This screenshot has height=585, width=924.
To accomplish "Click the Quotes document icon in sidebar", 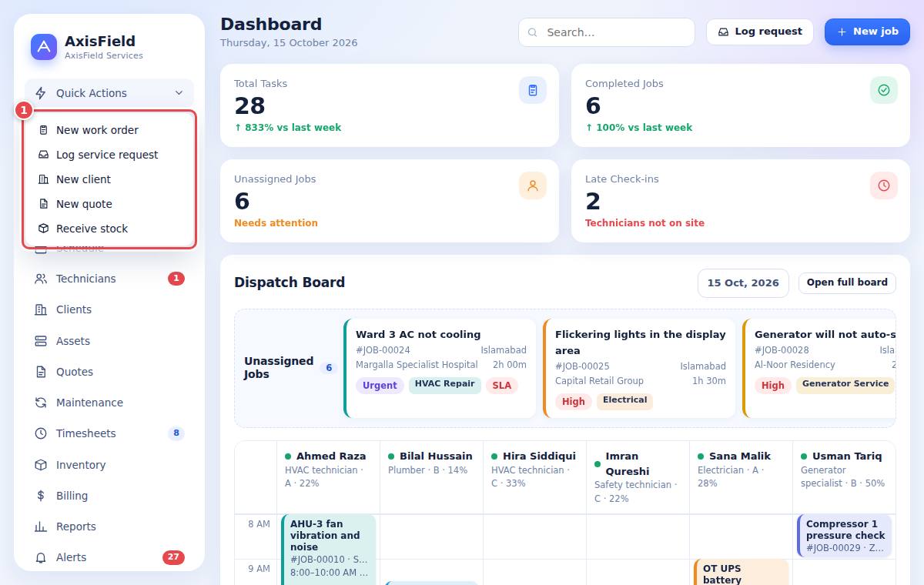I will 41,372.
